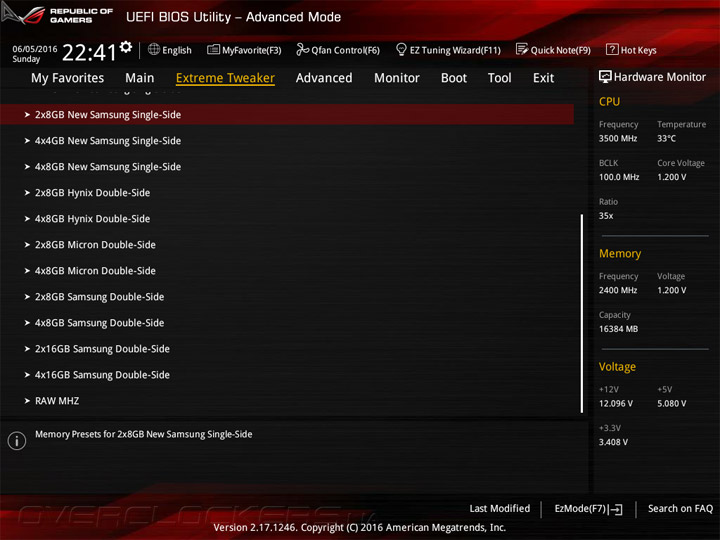Open date and time settings gear
This screenshot has height=540, width=720.
click(x=126, y=46)
